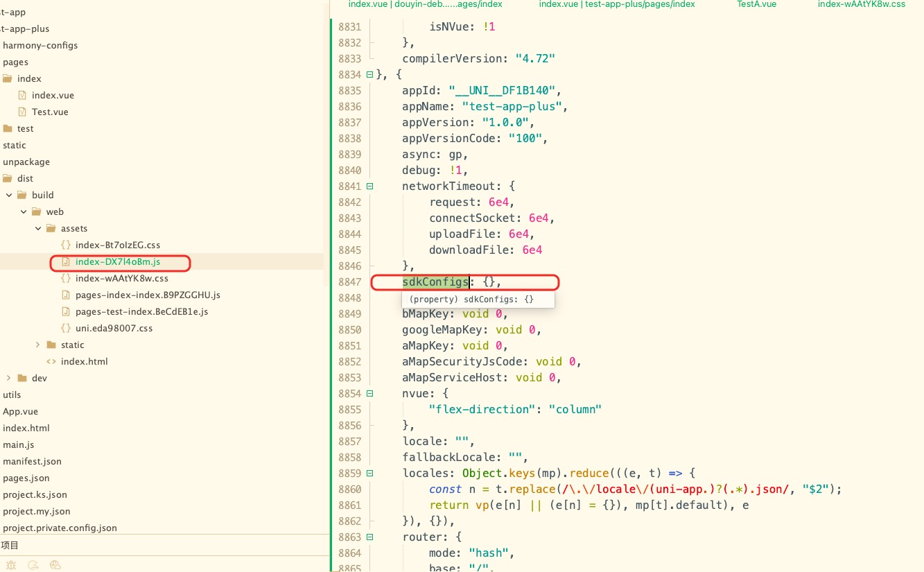Screen dimensions: 924x572
Task: Click the sdkConfigs property on line 8847
Action: tap(435, 282)
